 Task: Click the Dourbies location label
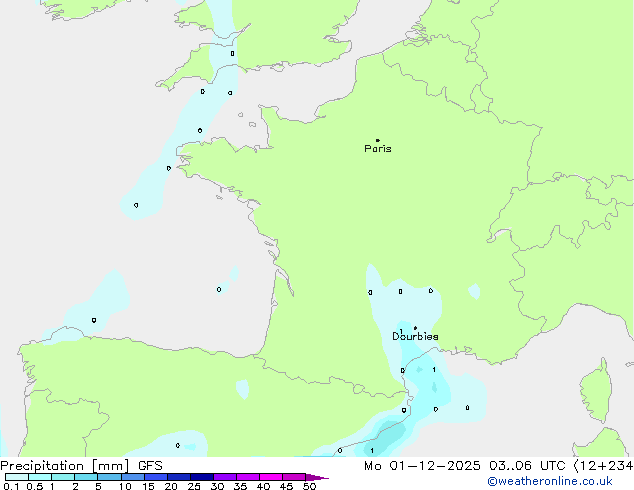click(x=415, y=336)
